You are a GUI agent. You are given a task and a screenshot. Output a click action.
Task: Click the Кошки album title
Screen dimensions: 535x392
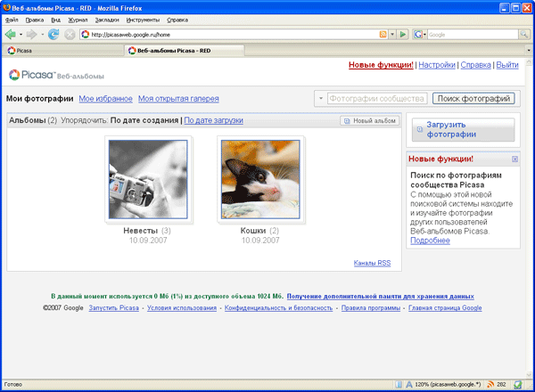click(x=253, y=231)
